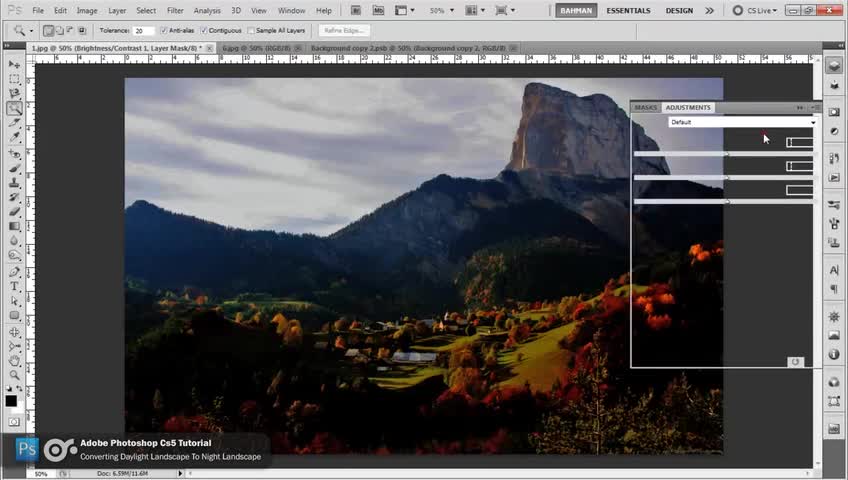
Task: Select the Spot Healing Brush tool
Action: click(14, 154)
